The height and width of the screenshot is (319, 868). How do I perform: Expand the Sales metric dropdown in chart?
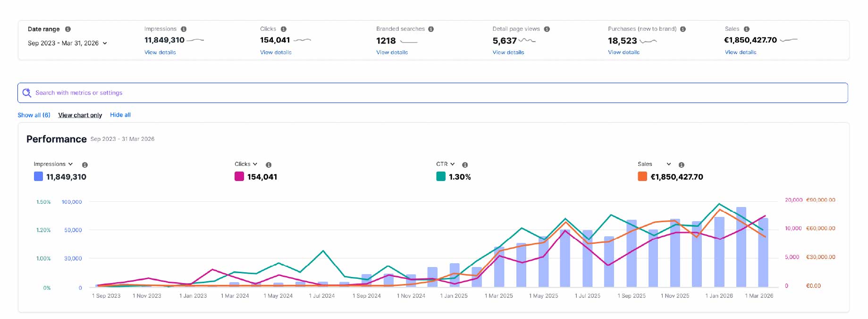654,164
